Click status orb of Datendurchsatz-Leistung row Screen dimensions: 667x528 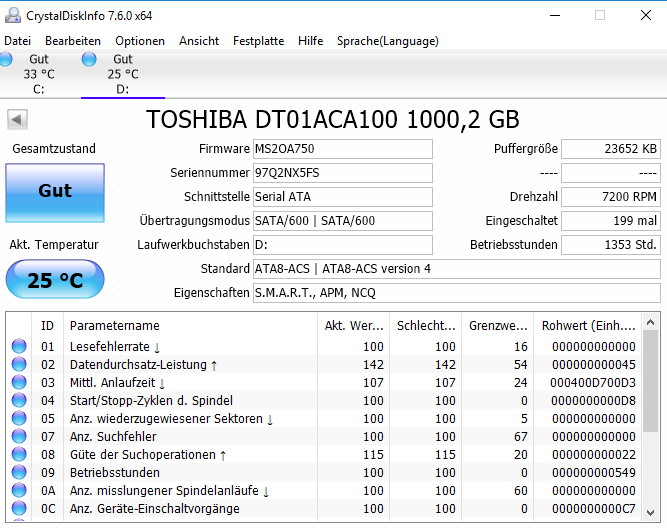click(19, 364)
